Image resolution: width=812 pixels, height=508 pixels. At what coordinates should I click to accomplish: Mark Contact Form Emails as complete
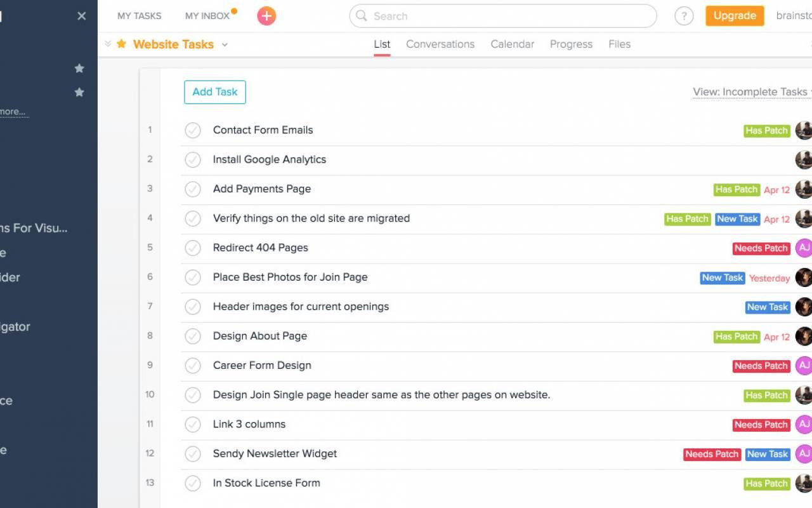pyautogui.click(x=193, y=130)
